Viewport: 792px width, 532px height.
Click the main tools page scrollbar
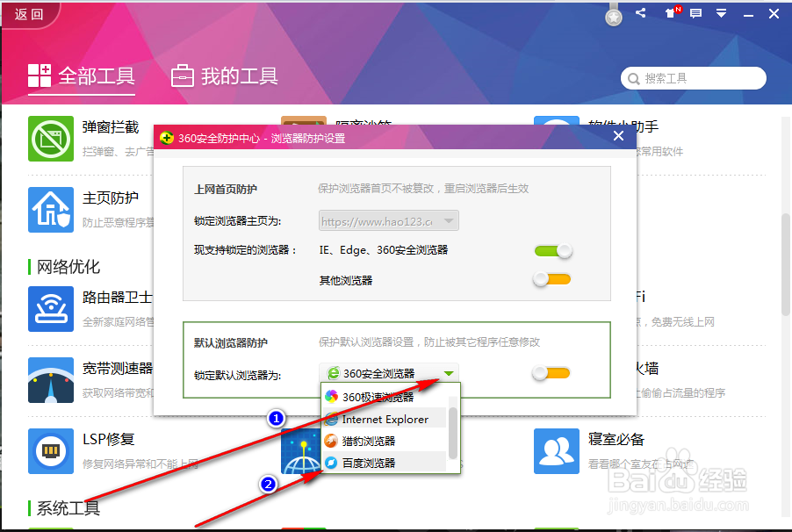point(786,265)
